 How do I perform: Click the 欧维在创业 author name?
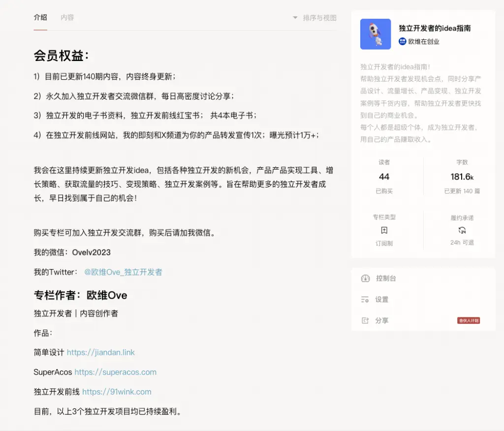coord(423,42)
